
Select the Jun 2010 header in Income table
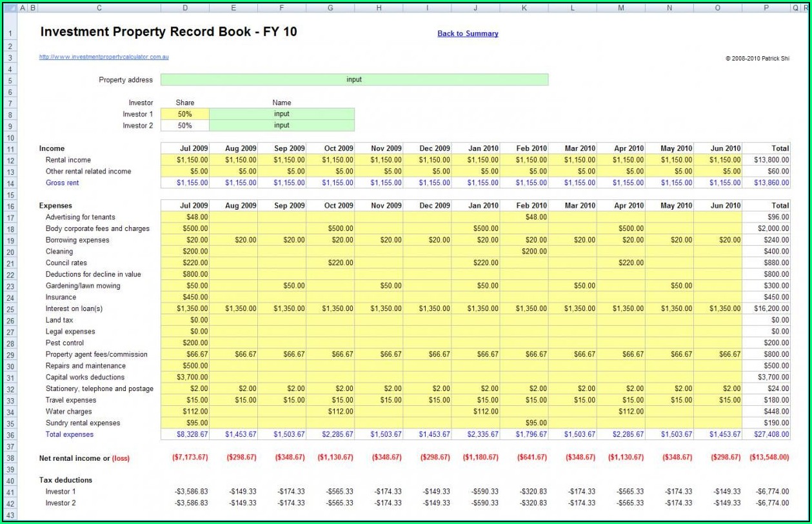tap(717, 148)
